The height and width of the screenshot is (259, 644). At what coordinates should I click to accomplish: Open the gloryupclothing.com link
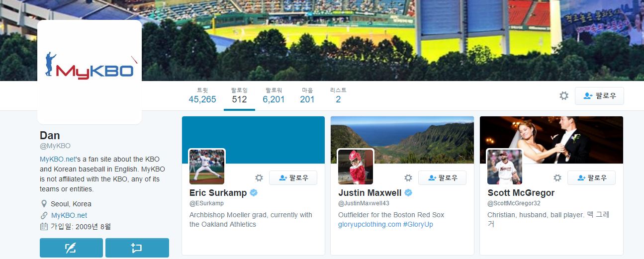(369, 224)
